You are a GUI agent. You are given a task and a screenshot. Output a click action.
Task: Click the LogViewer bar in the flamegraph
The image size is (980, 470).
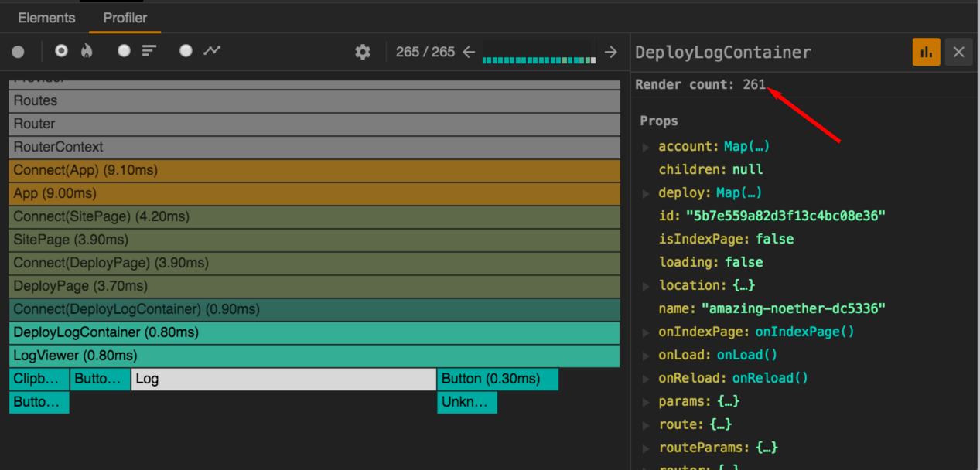click(309, 356)
